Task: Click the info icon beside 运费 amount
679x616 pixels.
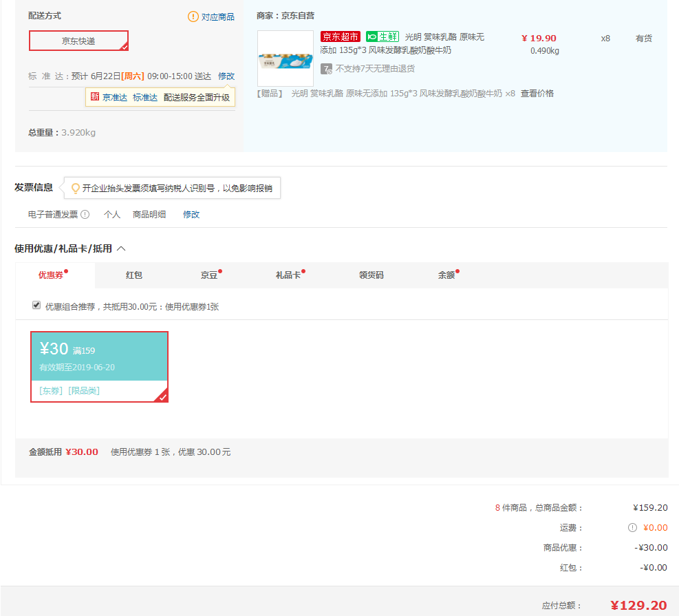Action: 633,528
